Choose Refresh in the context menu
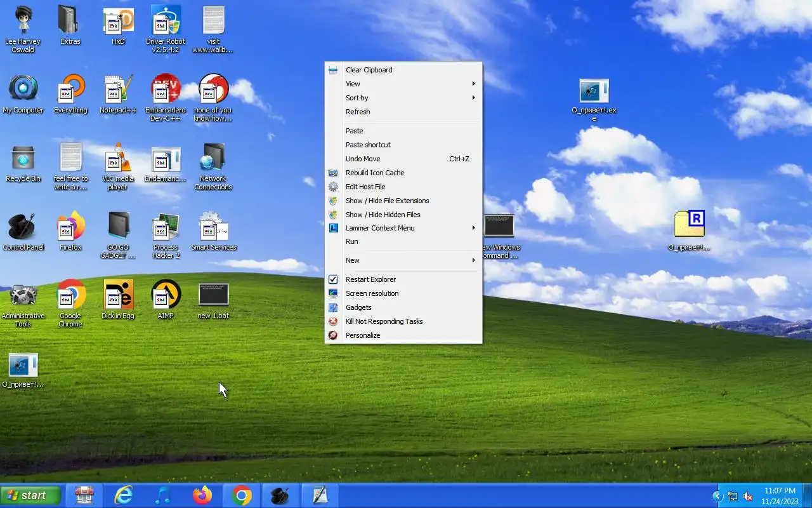Viewport: 812px width, 508px height. tap(403, 112)
